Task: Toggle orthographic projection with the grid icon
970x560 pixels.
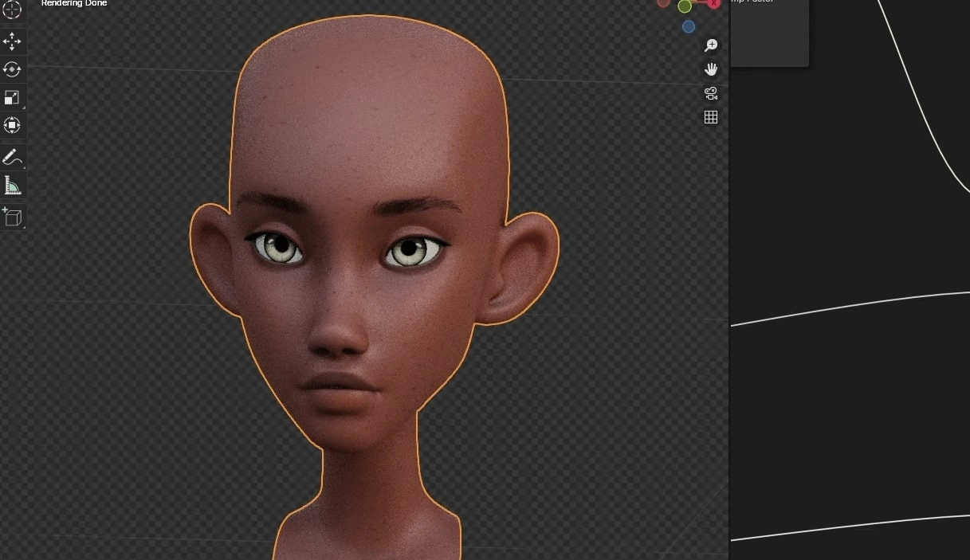Action: click(x=710, y=116)
